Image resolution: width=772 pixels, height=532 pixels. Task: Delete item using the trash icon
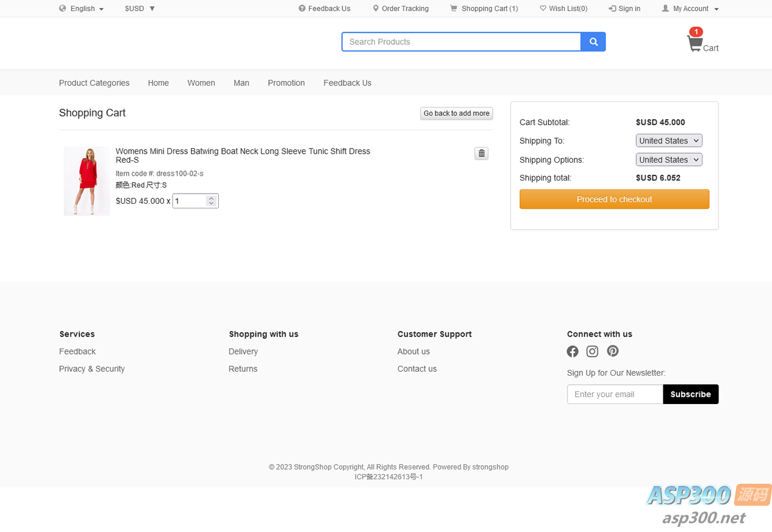click(x=481, y=153)
